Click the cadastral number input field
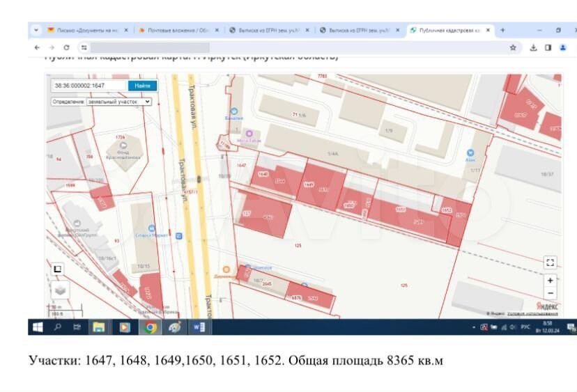 click(89, 86)
